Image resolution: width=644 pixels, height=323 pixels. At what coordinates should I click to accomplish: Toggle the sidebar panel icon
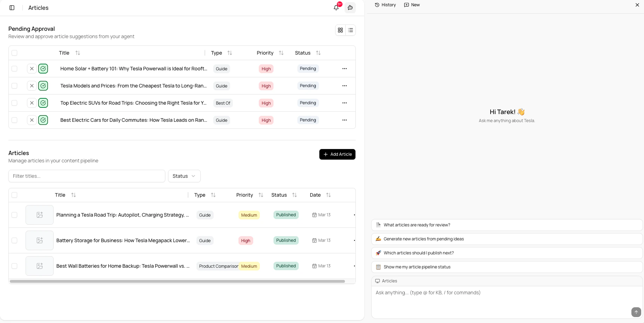coord(12,8)
